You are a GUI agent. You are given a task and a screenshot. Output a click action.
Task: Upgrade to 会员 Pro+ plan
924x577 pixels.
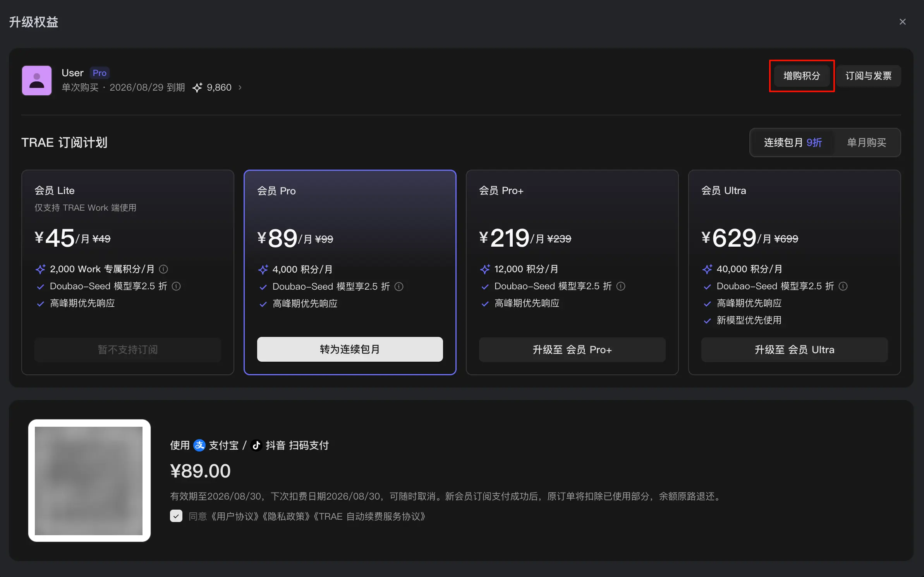click(572, 350)
